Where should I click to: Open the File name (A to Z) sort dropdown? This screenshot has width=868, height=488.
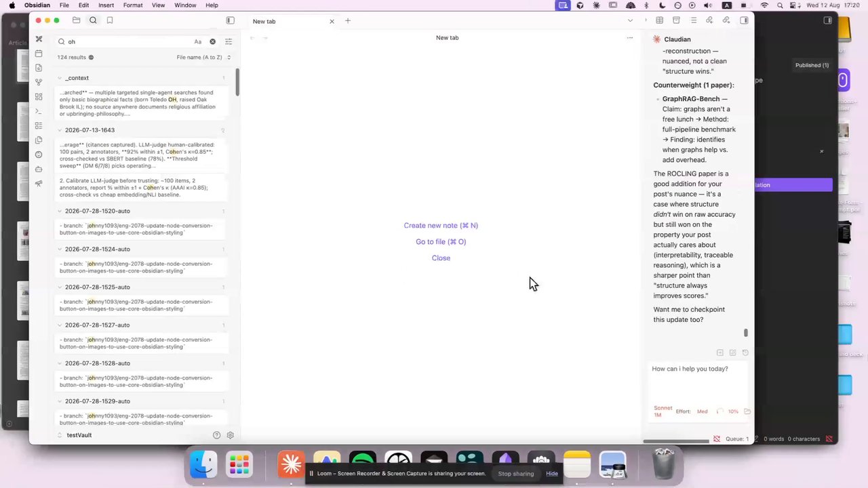click(x=203, y=58)
